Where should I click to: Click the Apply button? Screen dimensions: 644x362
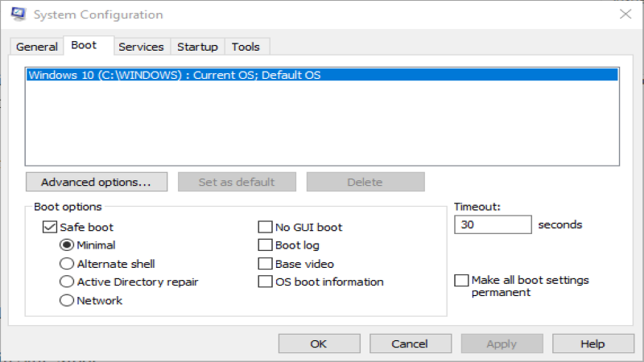pos(502,343)
